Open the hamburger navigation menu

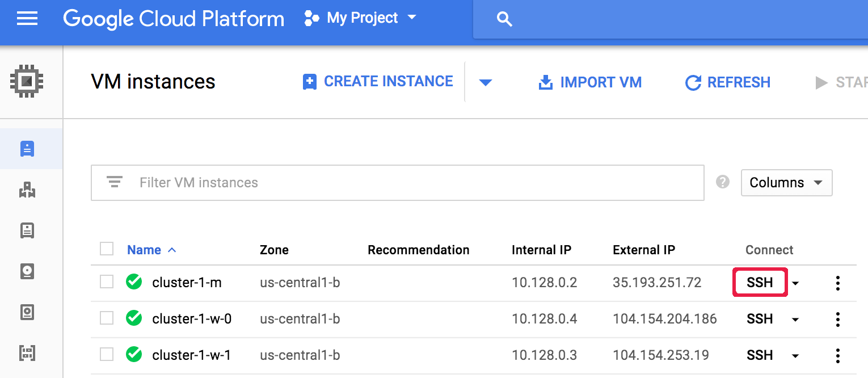27,19
